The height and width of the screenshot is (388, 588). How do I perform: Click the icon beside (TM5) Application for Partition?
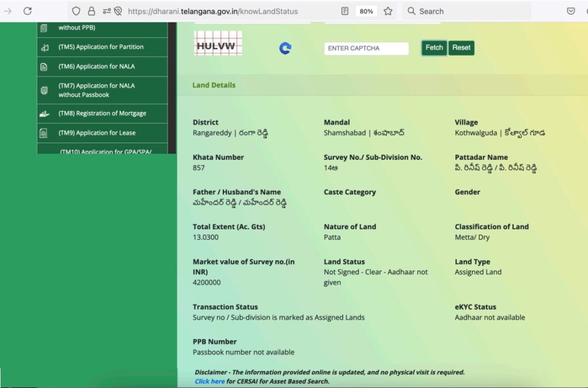[45, 48]
